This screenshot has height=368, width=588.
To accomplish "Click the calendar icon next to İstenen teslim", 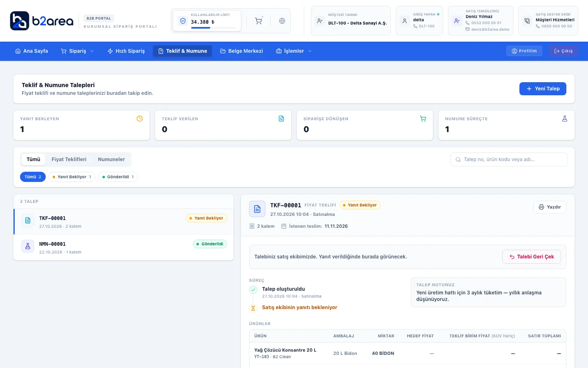I will click(284, 226).
